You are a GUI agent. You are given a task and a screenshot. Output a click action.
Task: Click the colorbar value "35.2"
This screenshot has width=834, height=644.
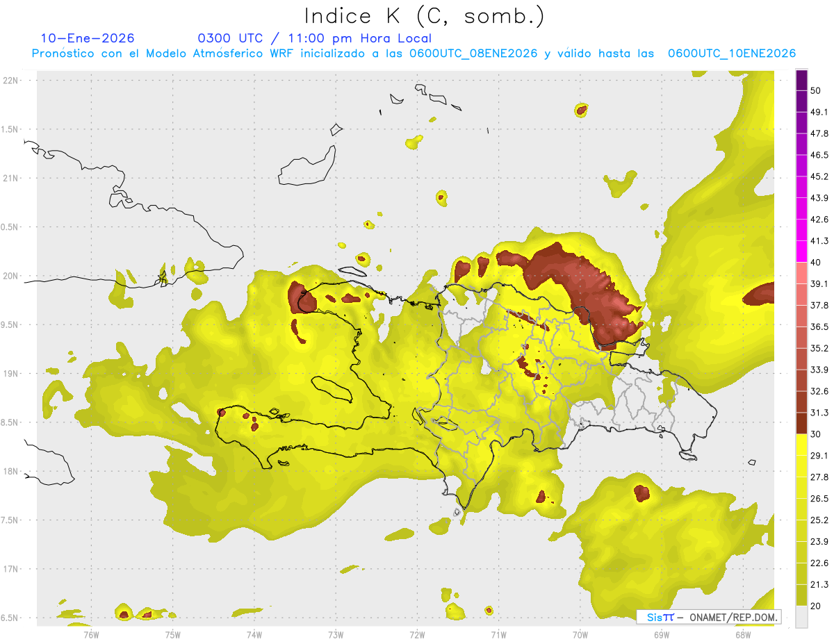819,348
